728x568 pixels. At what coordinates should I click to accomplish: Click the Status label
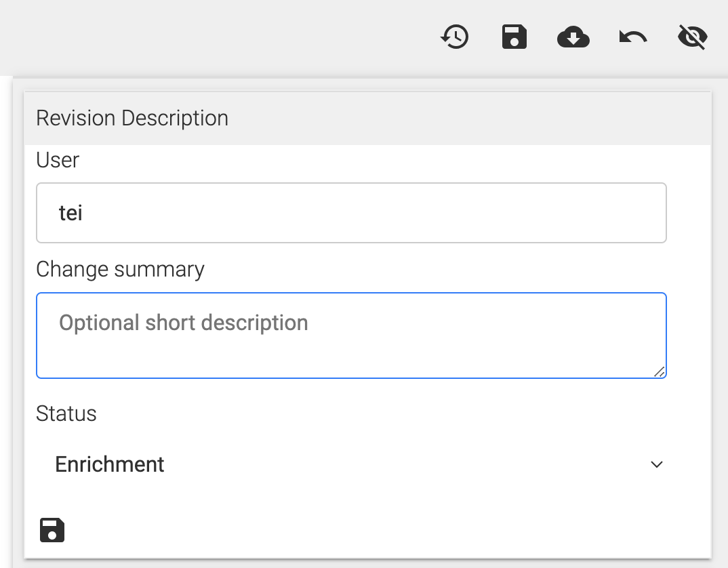point(66,413)
